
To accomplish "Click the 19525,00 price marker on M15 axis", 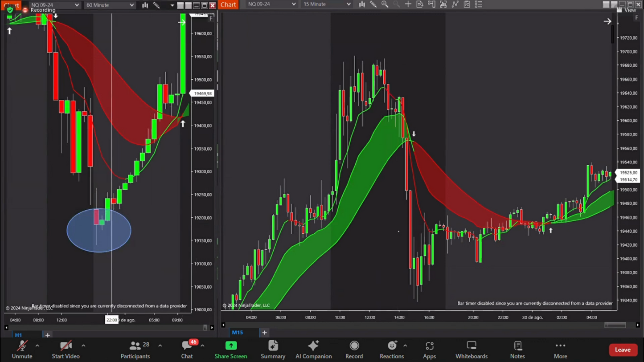I will point(628,172).
